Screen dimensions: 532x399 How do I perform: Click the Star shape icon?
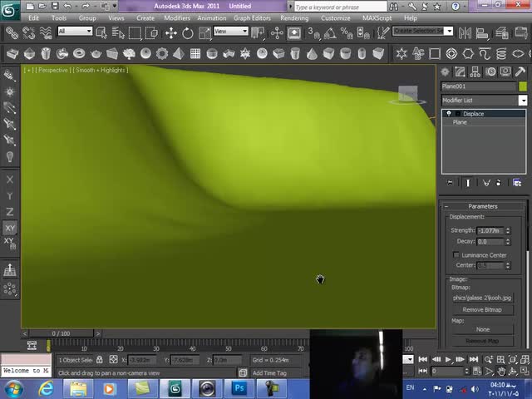pos(401,53)
